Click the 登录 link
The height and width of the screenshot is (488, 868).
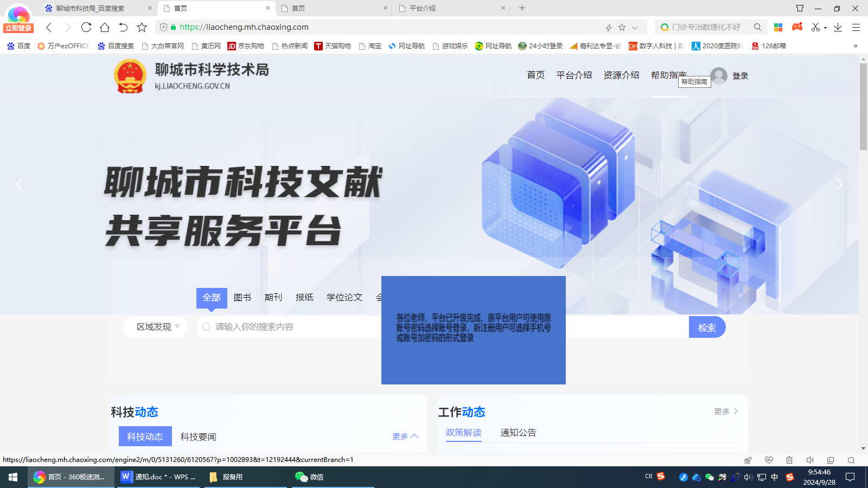(740, 76)
